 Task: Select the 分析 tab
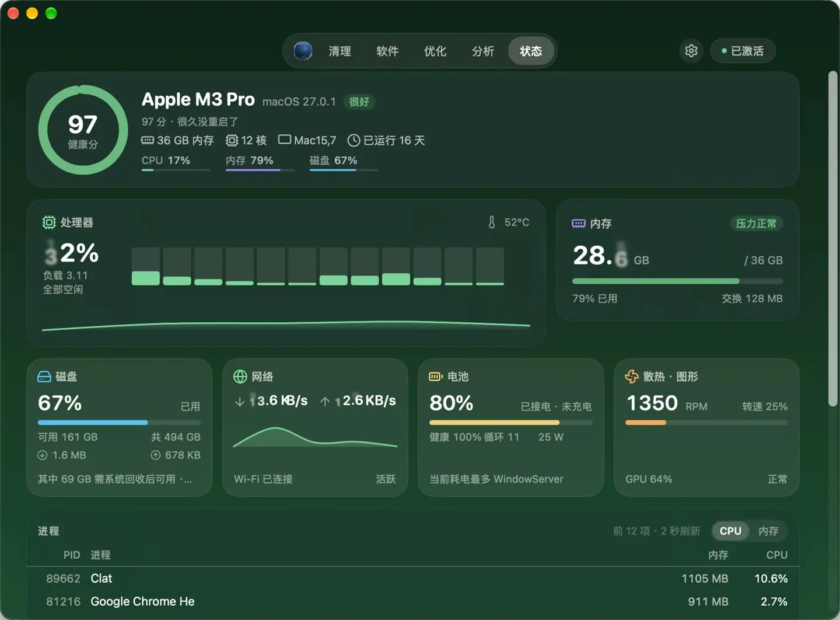pos(483,51)
